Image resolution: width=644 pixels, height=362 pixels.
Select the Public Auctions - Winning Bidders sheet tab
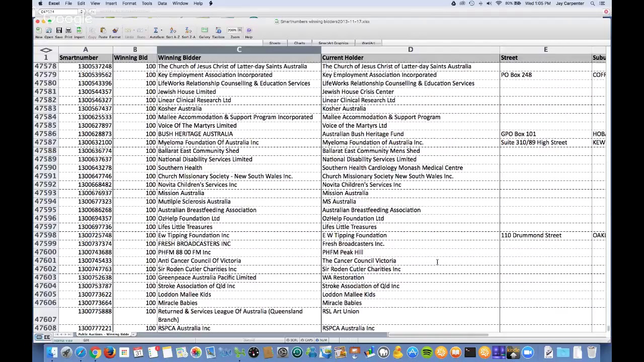coord(103,334)
